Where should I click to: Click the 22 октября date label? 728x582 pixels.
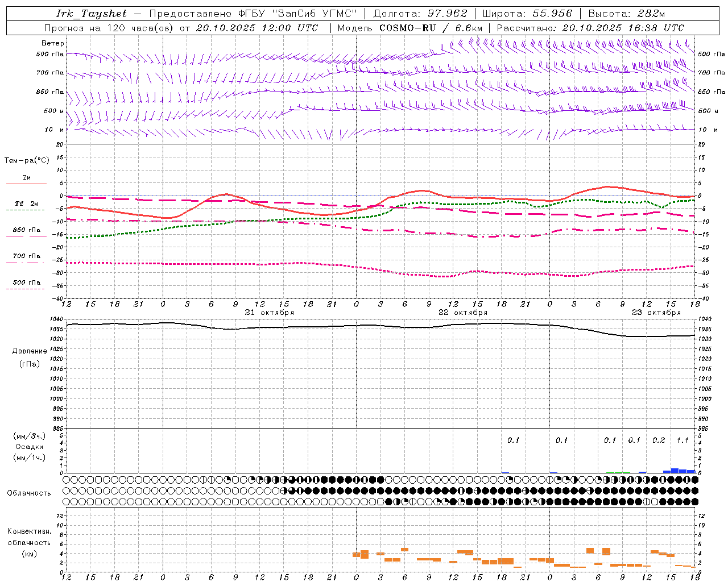coord(463,313)
